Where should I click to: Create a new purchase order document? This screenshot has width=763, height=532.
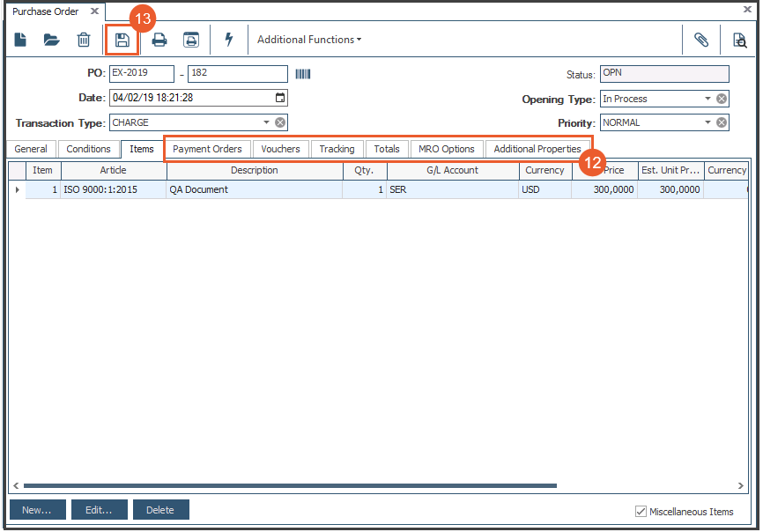[20, 40]
